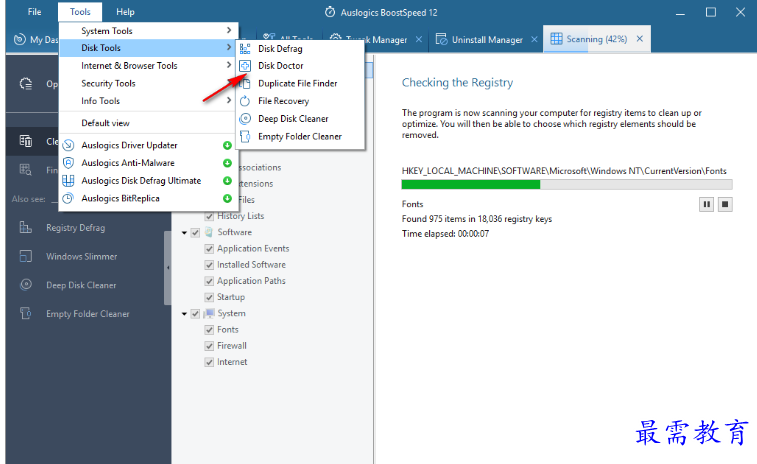Uncheck the History Lists checkbox

coord(209,216)
